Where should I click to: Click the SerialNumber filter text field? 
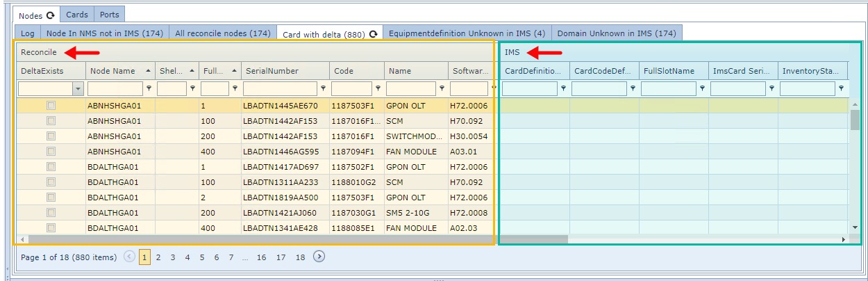click(x=280, y=89)
